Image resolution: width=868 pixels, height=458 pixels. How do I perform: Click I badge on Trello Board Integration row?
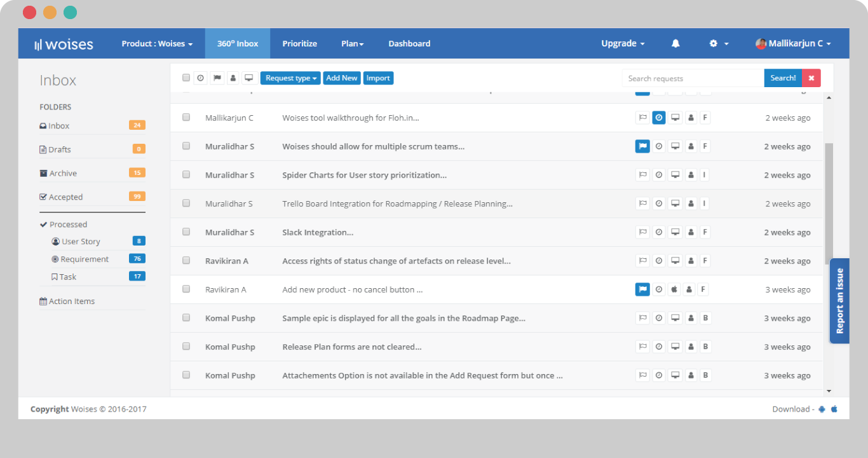point(705,204)
